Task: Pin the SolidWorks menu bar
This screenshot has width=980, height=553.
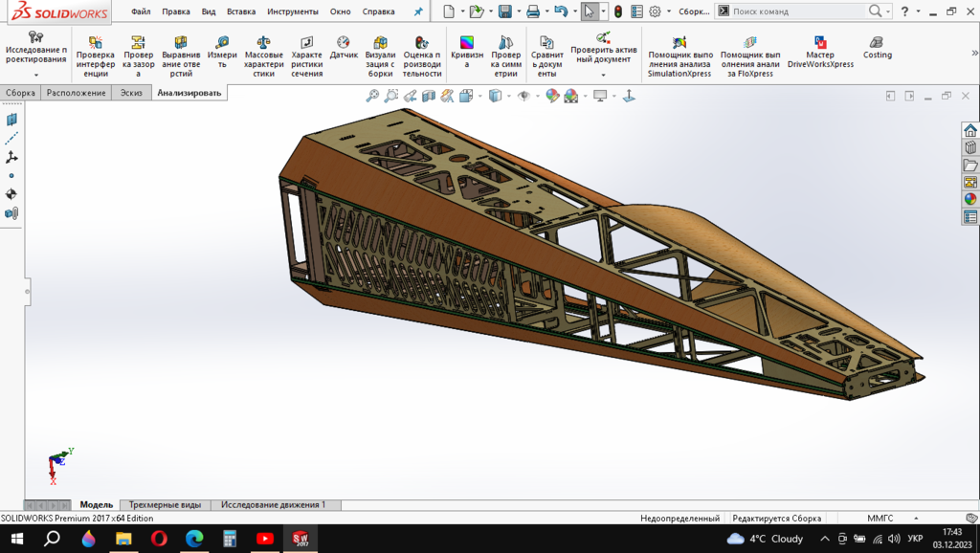Action: click(418, 11)
